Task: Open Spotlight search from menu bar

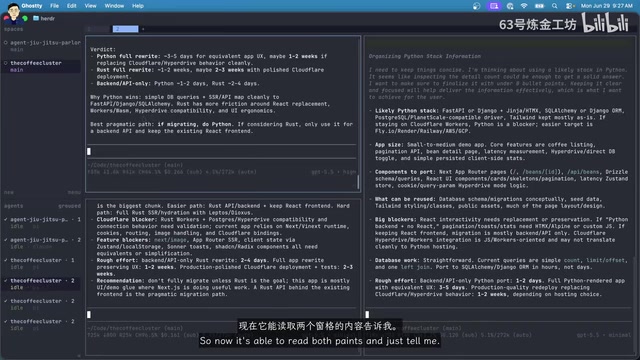Action: pyautogui.click(x=554, y=6)
